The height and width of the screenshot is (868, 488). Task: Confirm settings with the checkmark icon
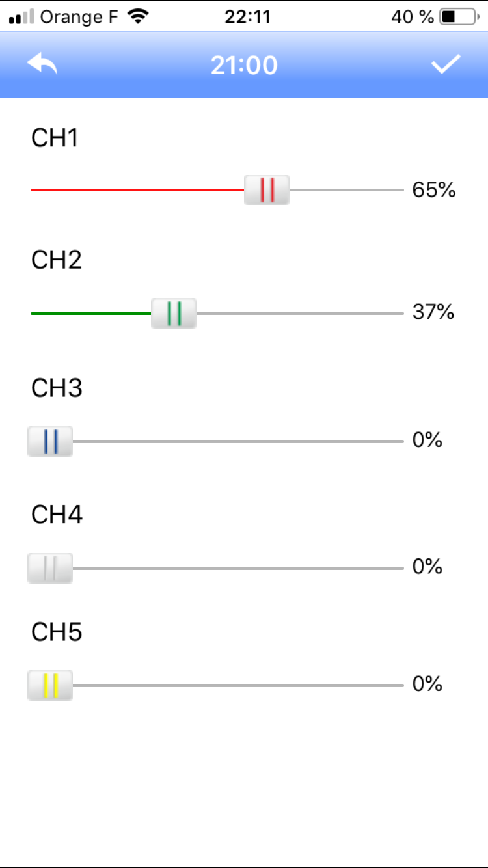coord(446,64)
